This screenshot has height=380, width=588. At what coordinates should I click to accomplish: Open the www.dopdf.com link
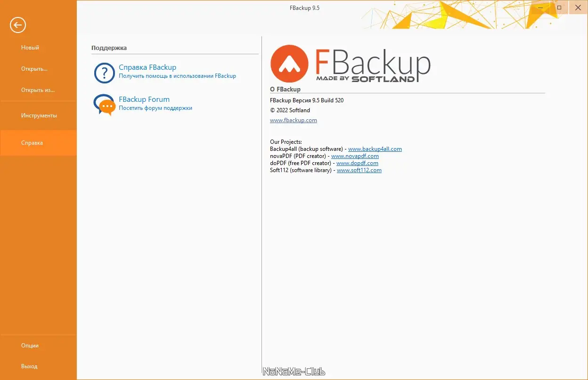[x=357, y=163]
